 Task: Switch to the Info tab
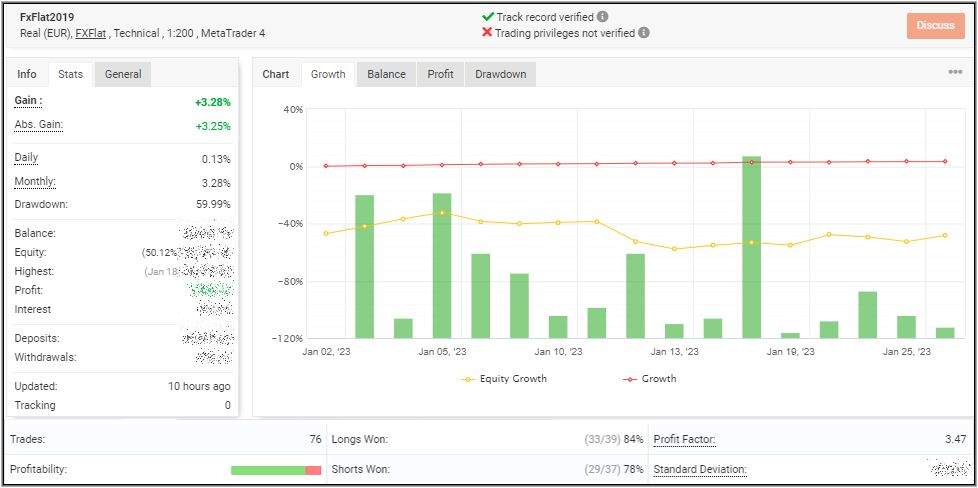point(27,74)
